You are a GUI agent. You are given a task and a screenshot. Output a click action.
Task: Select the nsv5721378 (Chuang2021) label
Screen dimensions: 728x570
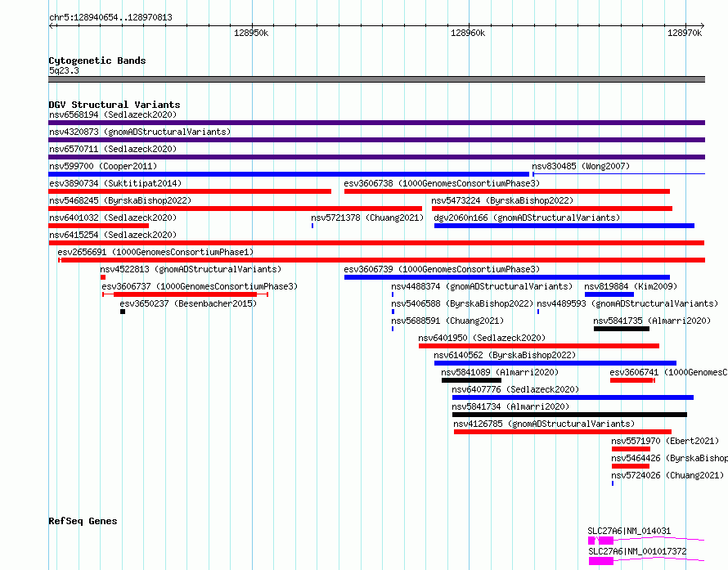click(x=367, y=218)
